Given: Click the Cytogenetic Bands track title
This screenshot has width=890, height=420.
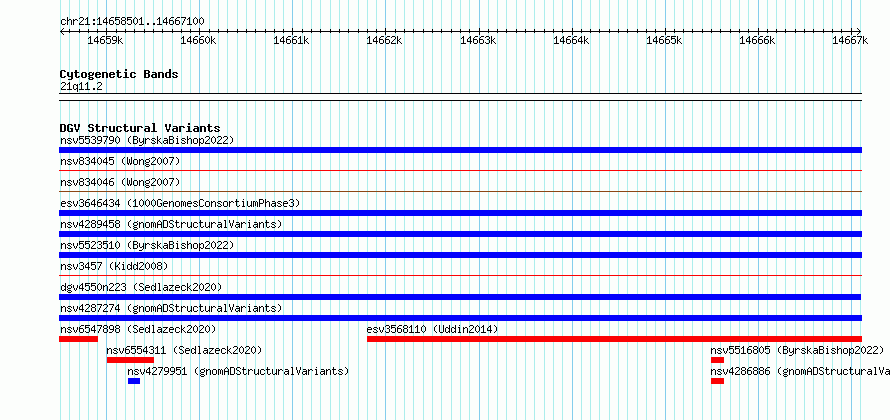Looking at the screenshot, I should [119, 74].
